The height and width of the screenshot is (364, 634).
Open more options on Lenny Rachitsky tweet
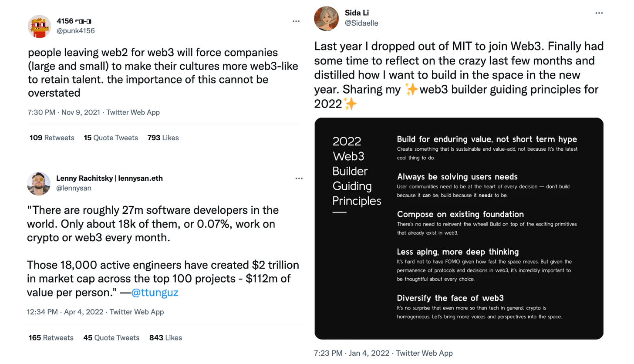click(299, 179)
